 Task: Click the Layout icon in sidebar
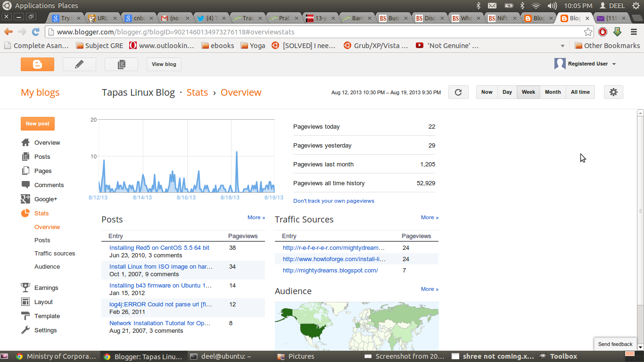coord(25,302)
